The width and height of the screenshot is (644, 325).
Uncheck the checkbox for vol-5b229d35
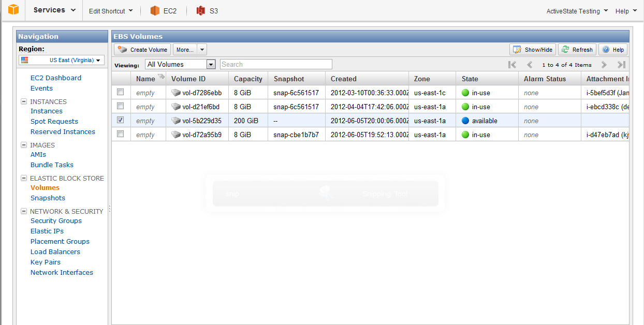pyautogui.click(x=121, y=120)
